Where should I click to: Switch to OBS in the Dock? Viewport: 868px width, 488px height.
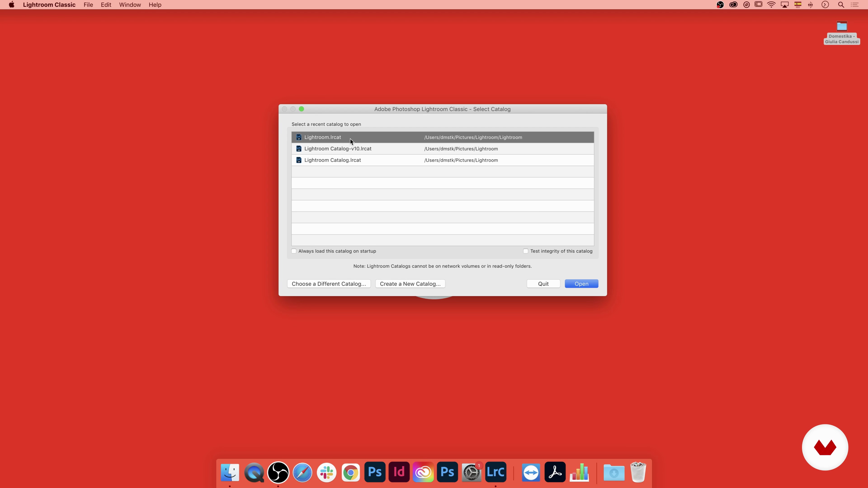coord(278,472)
